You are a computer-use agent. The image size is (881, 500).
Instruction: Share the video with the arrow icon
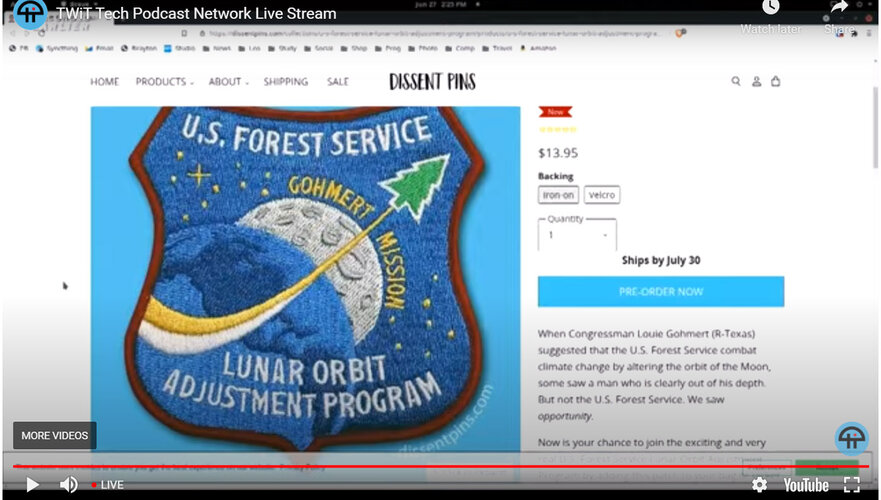[x=839, y=16]
